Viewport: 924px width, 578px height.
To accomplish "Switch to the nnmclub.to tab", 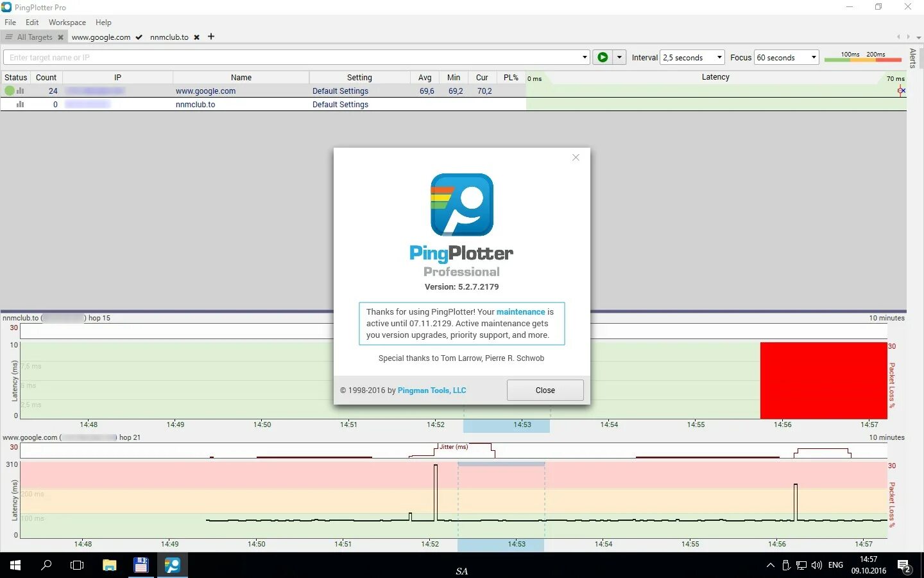I will [x=169, y=37].
